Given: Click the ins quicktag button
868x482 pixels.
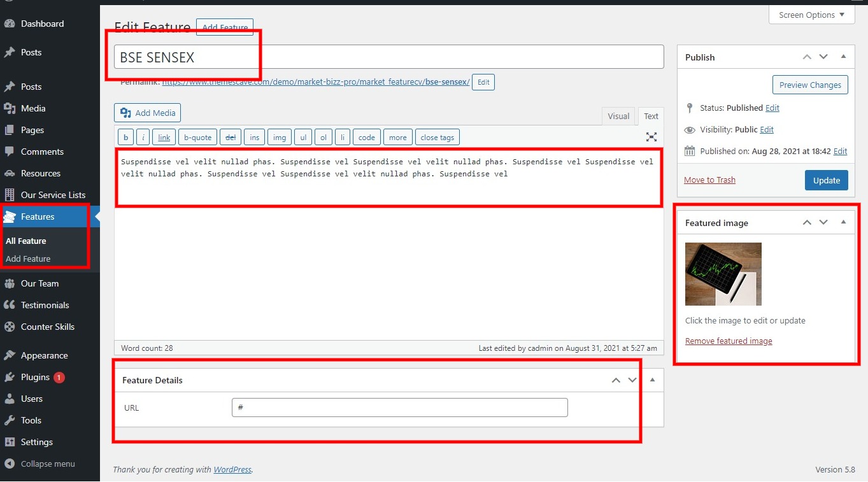Looking at the screenshot, I should (x=255, y=137).
